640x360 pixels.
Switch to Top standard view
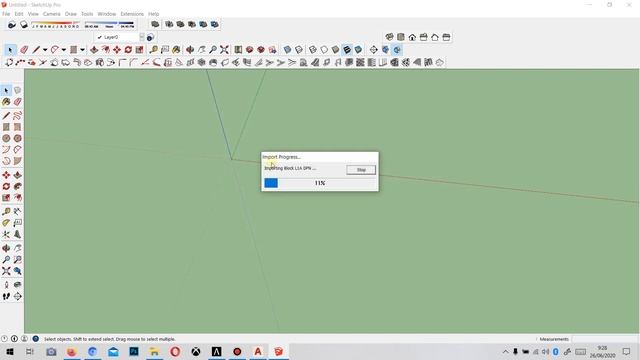click(x=401, y=37)
